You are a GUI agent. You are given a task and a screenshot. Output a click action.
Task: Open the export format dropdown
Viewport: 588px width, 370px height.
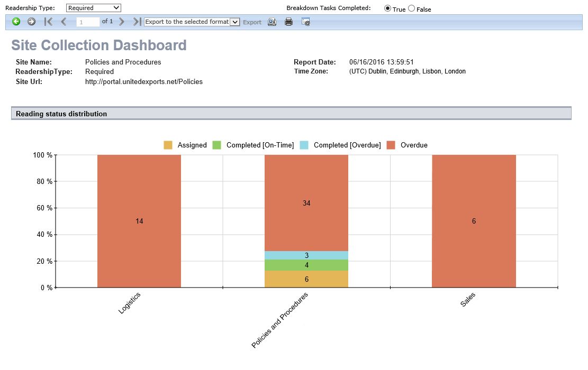[192, 22]
